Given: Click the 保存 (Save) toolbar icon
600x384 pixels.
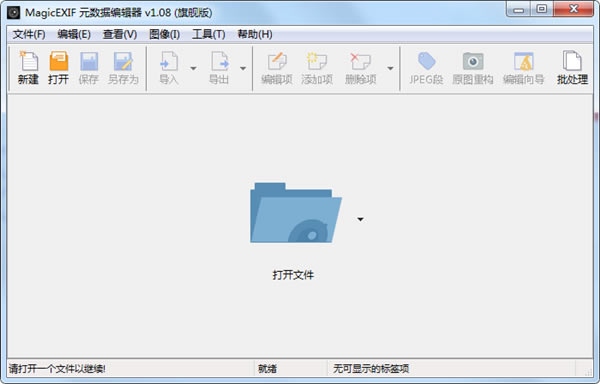Looking at the screenshot, I should 89,68.
